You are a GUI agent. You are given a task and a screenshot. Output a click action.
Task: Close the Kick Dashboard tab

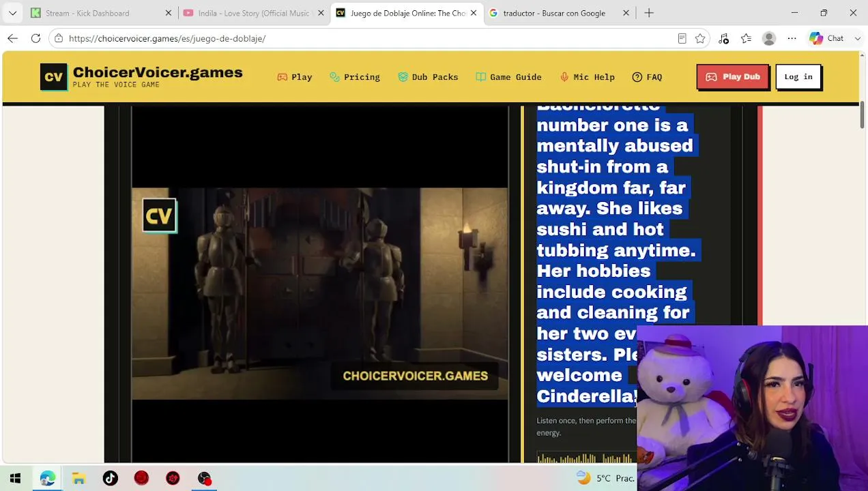click(x=169, y=13)
